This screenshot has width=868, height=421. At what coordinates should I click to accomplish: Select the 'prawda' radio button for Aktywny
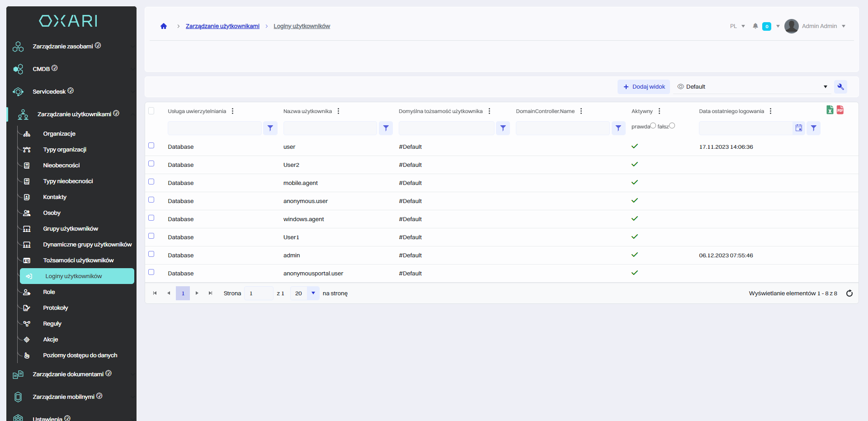click(x=653, y=126)
